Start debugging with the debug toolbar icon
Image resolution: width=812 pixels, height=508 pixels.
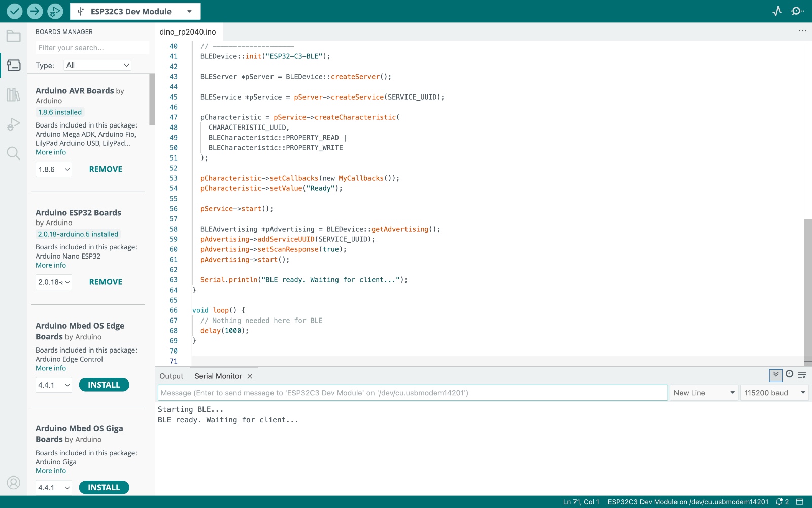[x=55, y=11]
